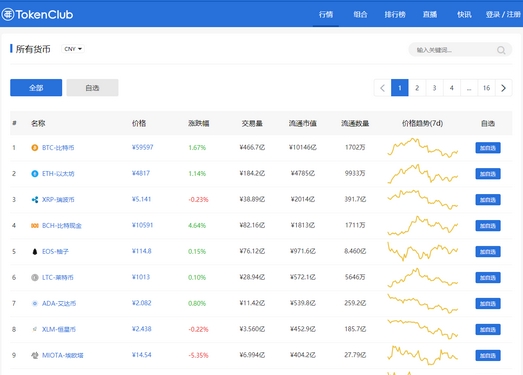
Task: Click the XLM coin icon
Action: tap(35, 329)
